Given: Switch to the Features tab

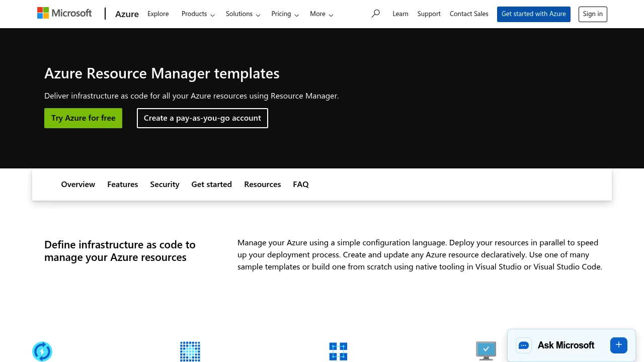Looking at the screenshot, I should click(x=123, y=184).
